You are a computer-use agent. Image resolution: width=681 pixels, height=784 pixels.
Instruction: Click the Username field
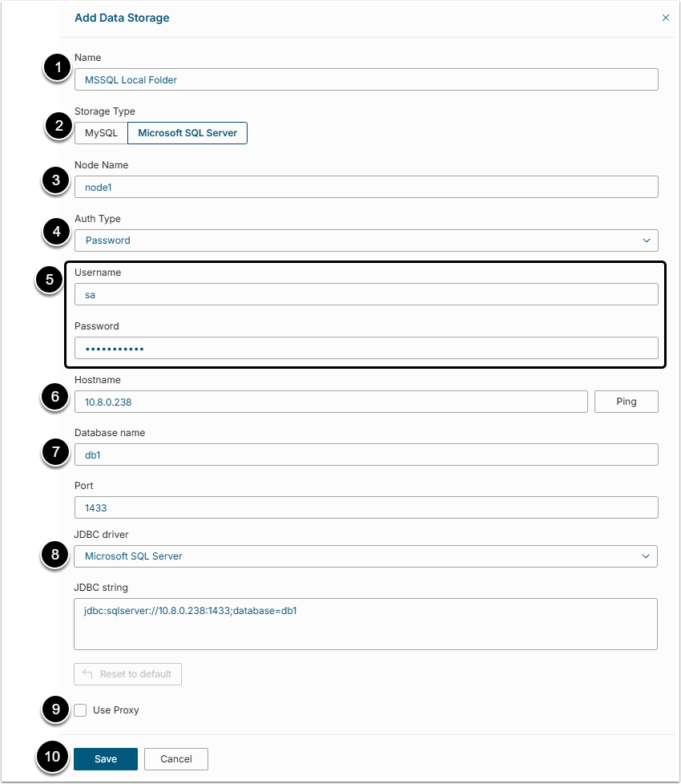tap(365, 294)
